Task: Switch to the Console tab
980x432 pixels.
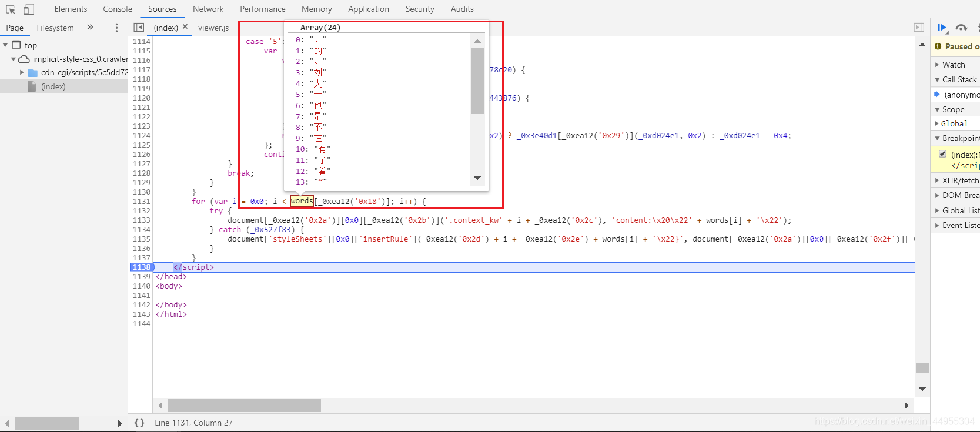Action: click(118, 9)
